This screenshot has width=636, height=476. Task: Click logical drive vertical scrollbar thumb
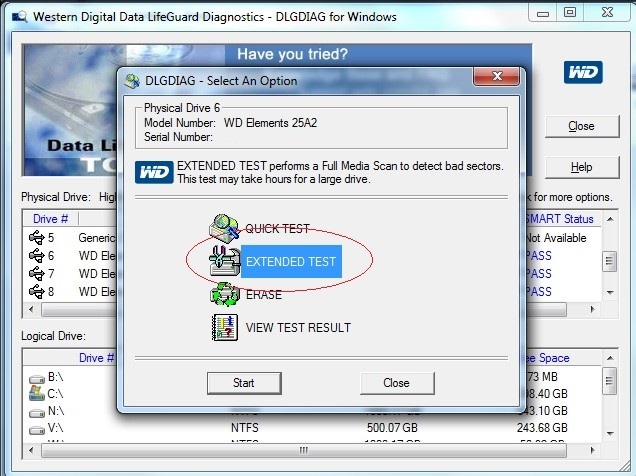(609, 381)
